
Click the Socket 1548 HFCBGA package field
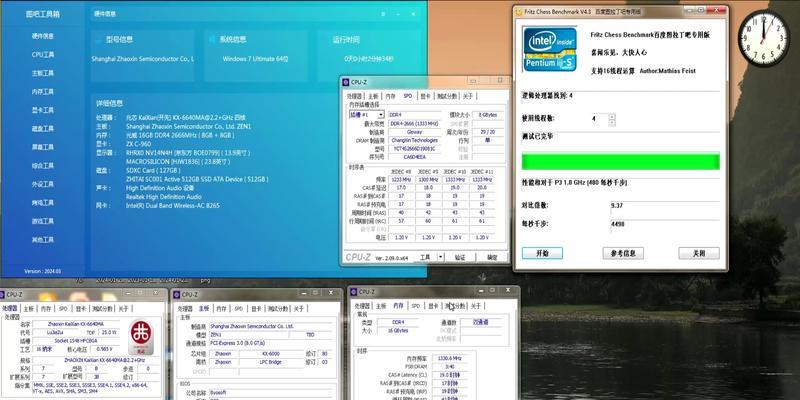point(76,341)
